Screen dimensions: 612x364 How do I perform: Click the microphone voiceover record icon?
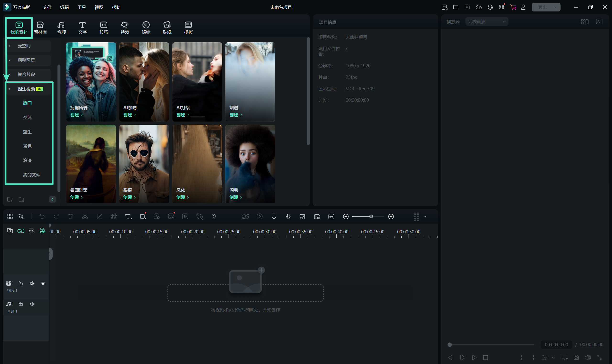click(x=288, y=216)
